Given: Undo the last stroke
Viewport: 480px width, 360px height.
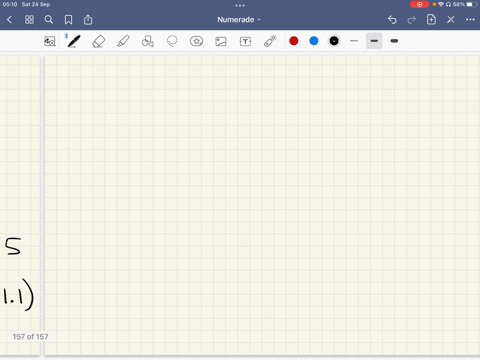Looking at the screenshot, I should 392,20.
